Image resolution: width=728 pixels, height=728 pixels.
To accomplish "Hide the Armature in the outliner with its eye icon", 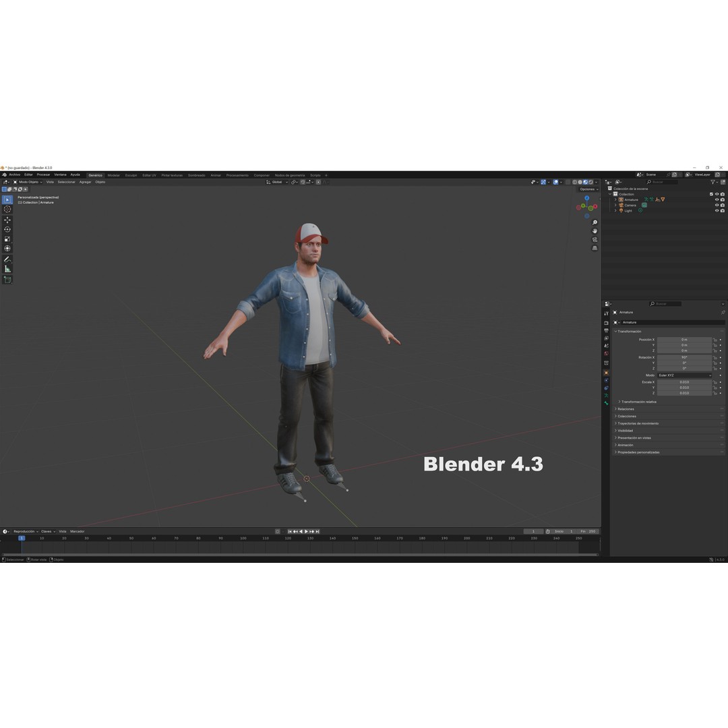I will tap(717, 200).
